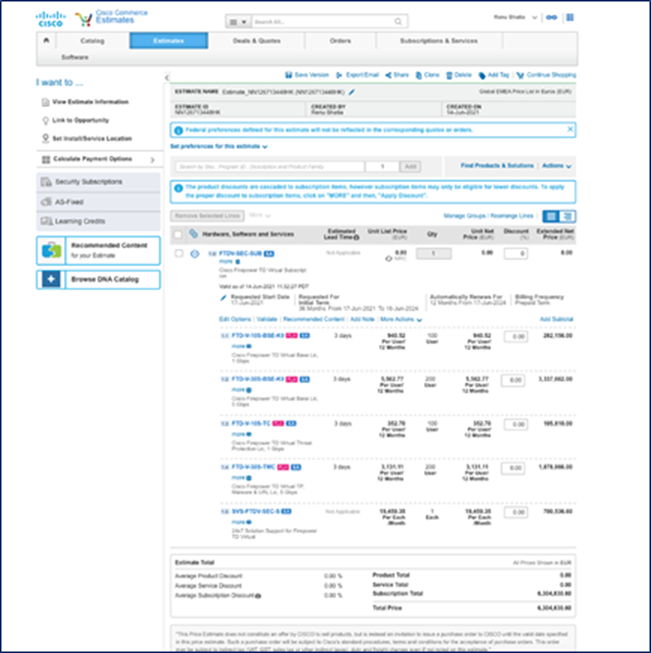
Task: Click the Estimated Lead Time info icon
Action: tap(357, 237)
